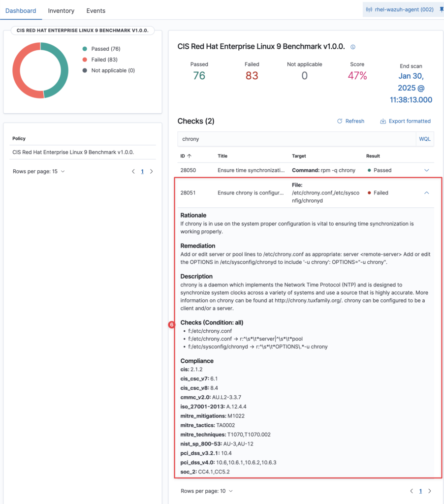Select check ID 28051 cell
The image size is (444, 504).
point(188,193)
